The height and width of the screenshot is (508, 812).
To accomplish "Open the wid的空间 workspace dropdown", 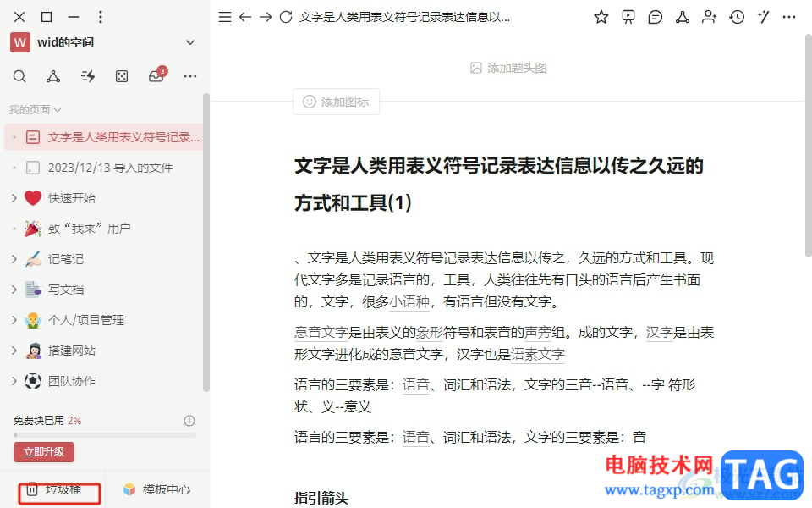I will click(x=190, y=42).
